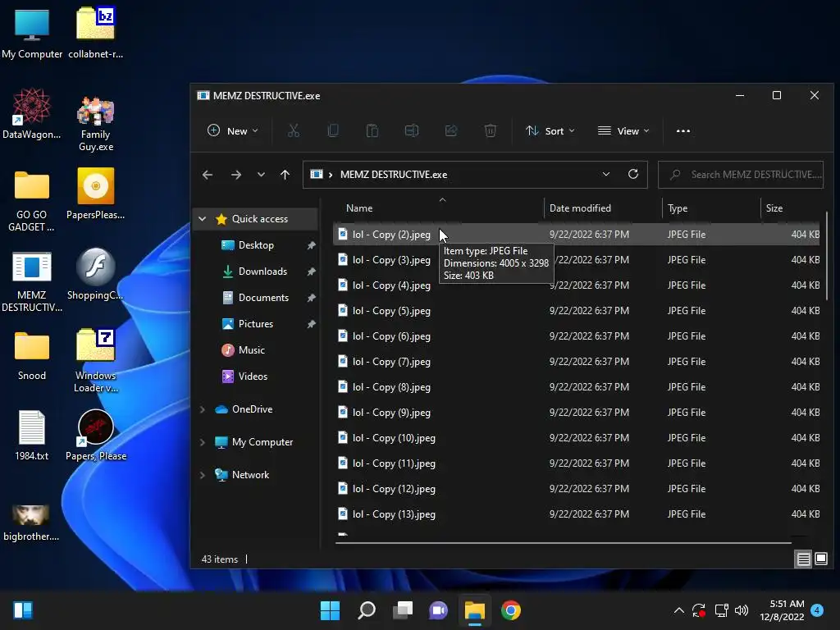
Task: Open taskbar Search
Action: pos(367,610)
